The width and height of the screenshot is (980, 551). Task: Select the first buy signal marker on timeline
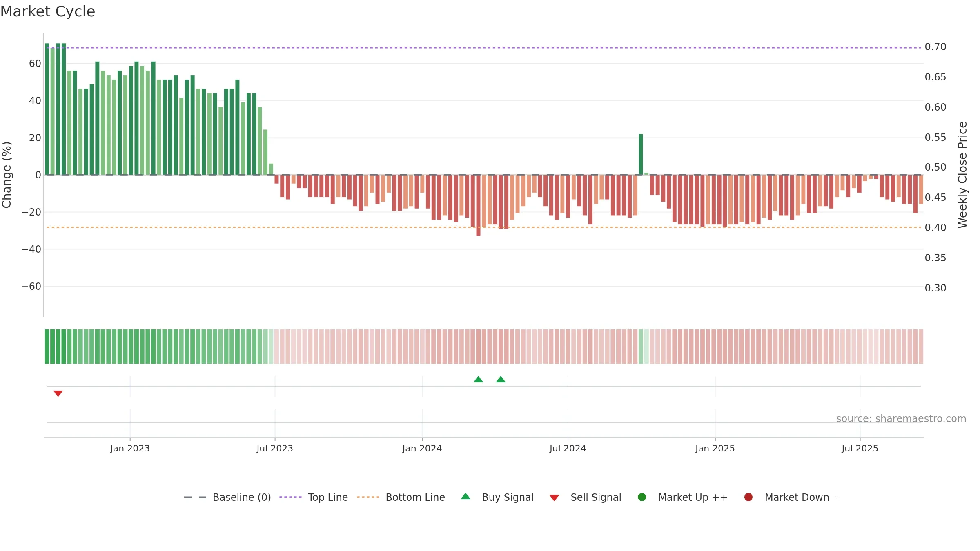[478, 380]
